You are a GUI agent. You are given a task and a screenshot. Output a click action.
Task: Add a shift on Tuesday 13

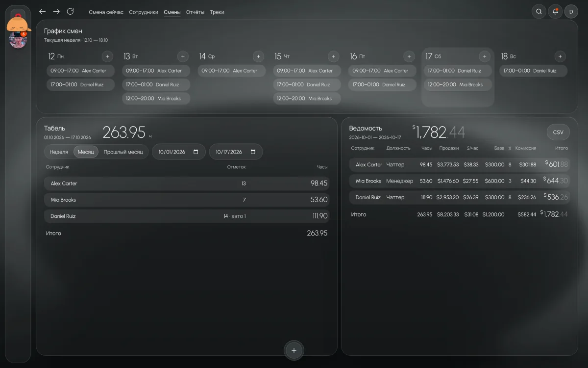pyautogui.click(x=183, y=56)
